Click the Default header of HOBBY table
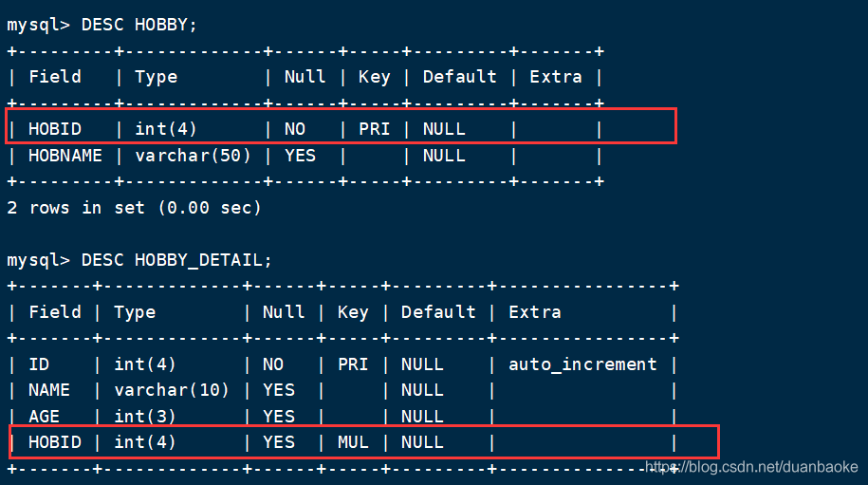868x485 pixels. pos(459,77)
